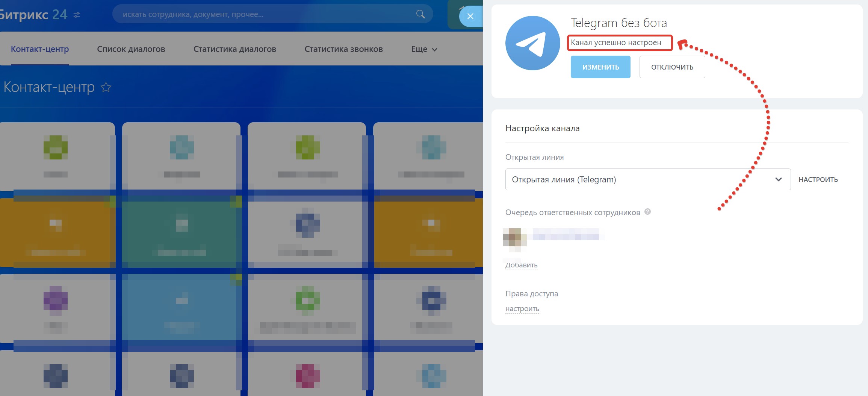The width and height of the screenshot is (868, 396).
Task: Click the Telegram paper plane logo
Action: coord(532,43)
